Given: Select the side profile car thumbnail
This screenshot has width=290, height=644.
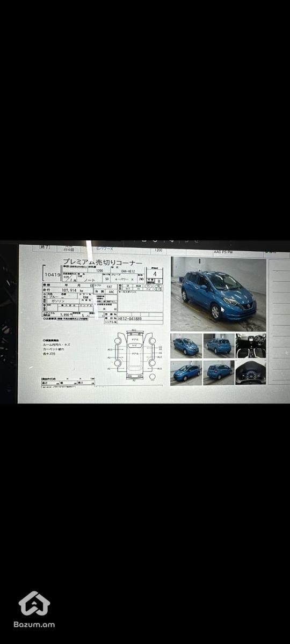Looking at the screenshot, I should pos(186,372).
